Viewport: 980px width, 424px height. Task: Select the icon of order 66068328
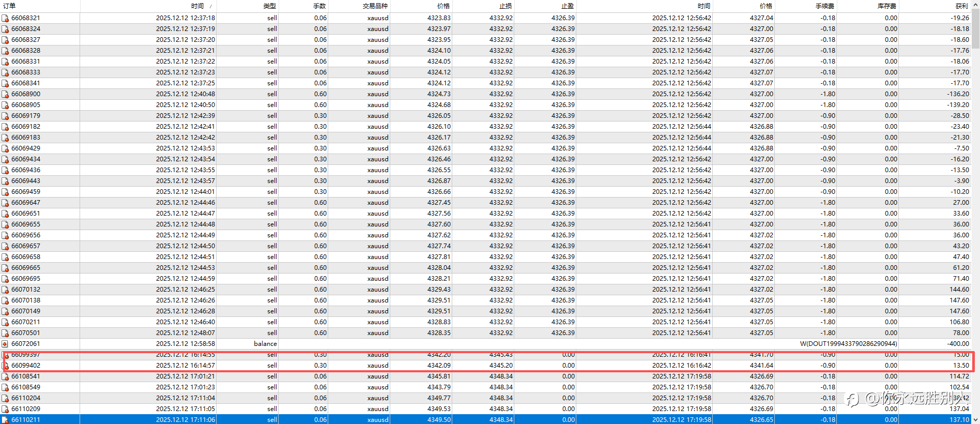[5, 51]
